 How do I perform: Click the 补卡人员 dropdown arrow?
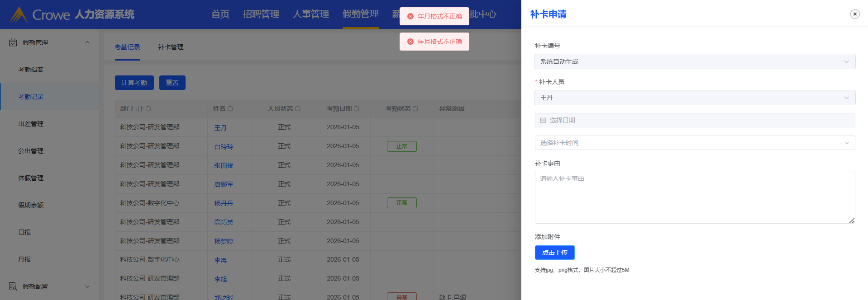[846, 98]
